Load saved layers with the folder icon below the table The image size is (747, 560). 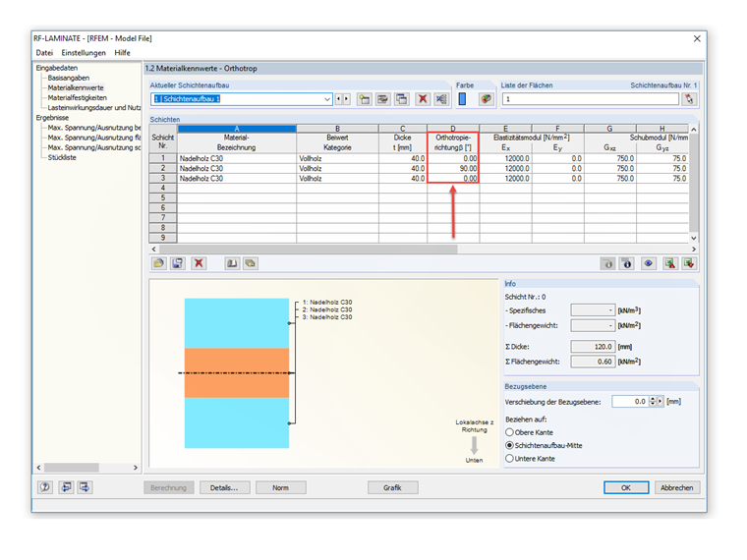tap(158, 263)
